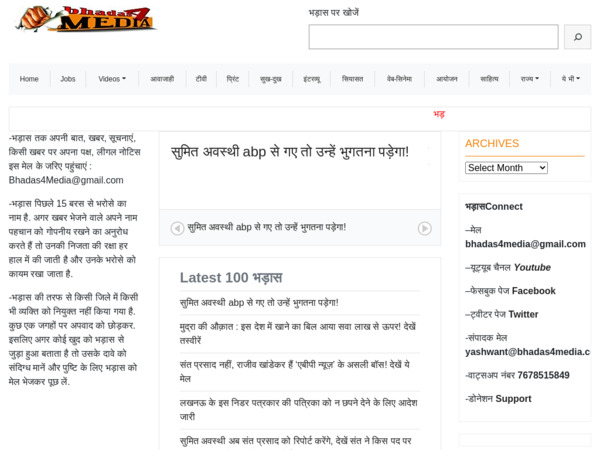Click the yashwant@bhadas4media editor email link

(x=528, y=352)
